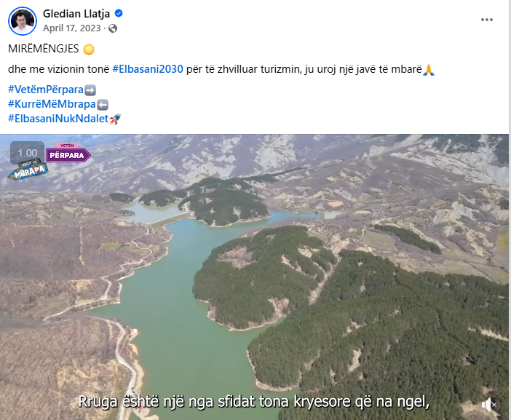Open the #KurrëMëMbrapa hashtag link

(x=52, y=104)
